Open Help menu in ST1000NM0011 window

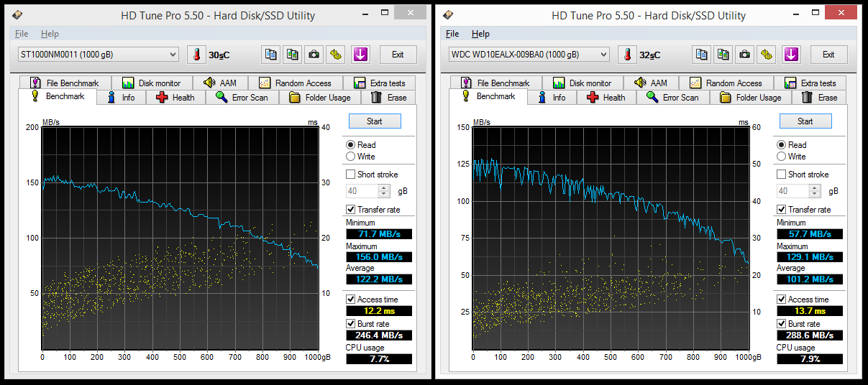coord(50,34)
